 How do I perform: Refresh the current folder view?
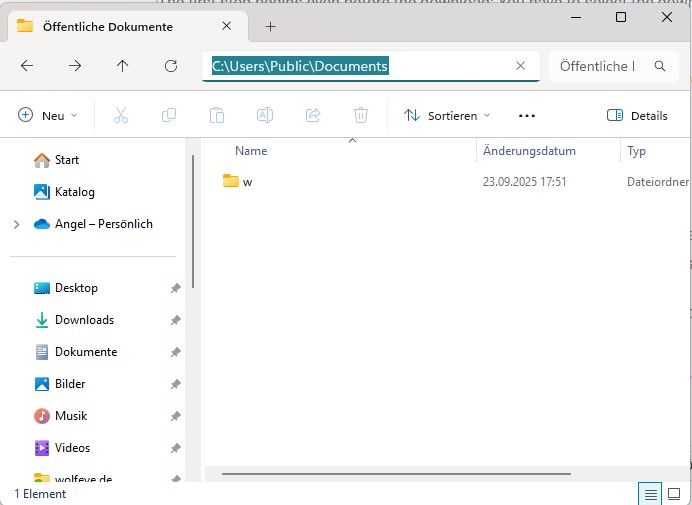tap(171, 66)
